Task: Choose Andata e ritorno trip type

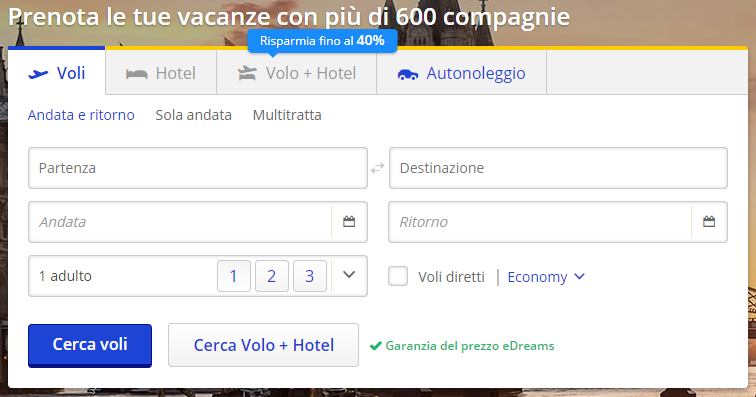Action: (x=81, y=115)
